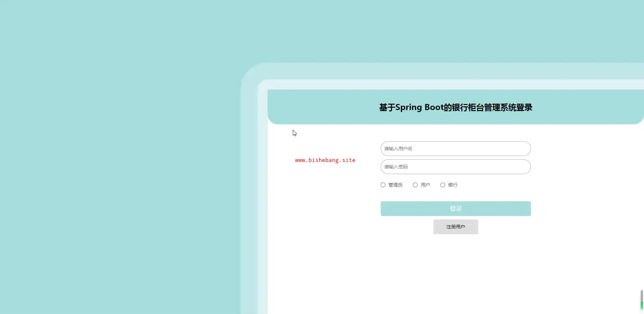Click the page title heading text
This screenshot has height=314, width=644.
click(x=456, y=107)
